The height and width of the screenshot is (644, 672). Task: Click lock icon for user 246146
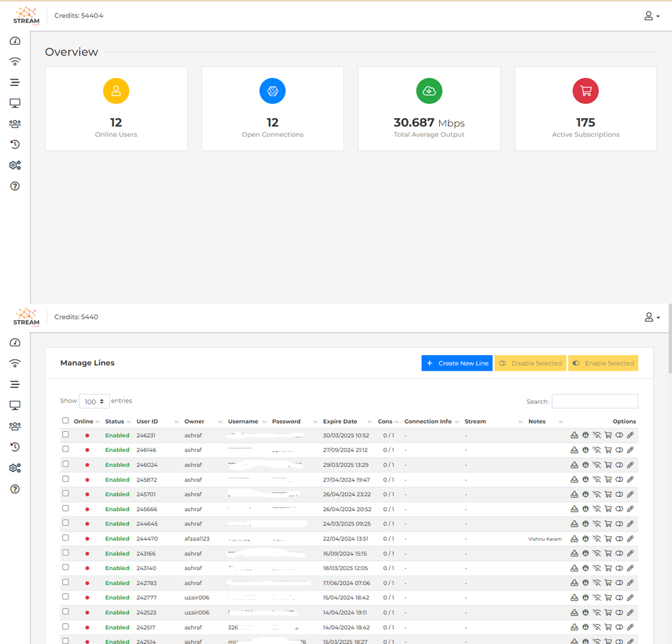[x=585, y=449]
